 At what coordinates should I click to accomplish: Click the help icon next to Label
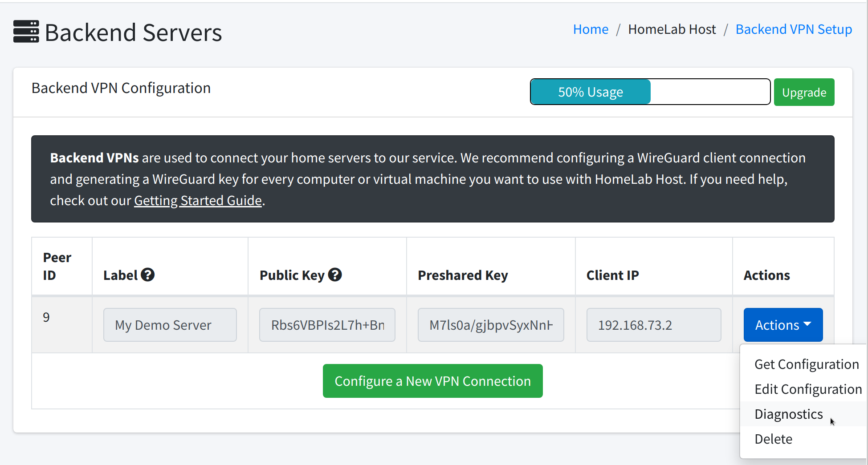[x=147, y=275]
